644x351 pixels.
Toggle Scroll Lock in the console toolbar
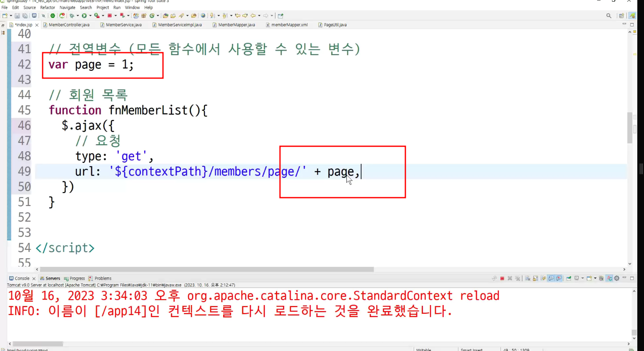[x=535, y=278]
